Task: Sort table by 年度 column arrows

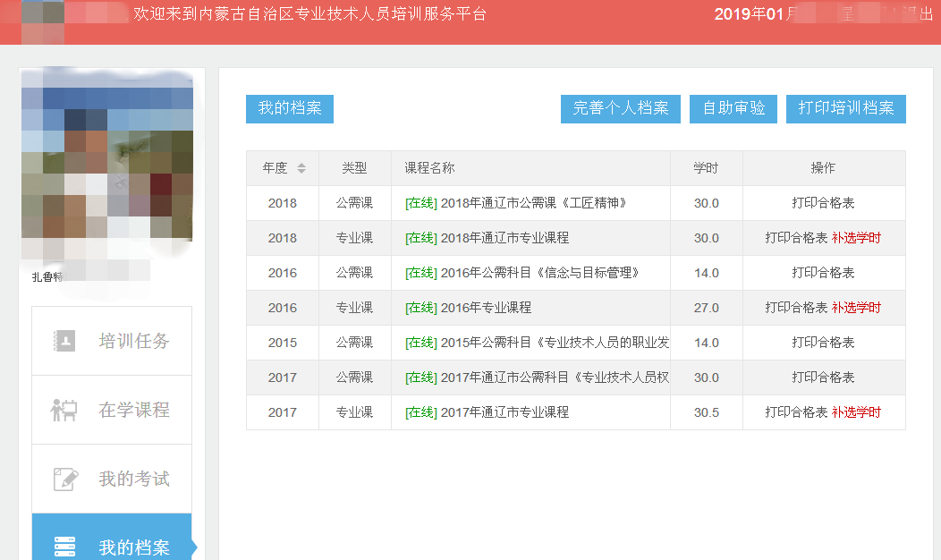Action: [301, 168]
